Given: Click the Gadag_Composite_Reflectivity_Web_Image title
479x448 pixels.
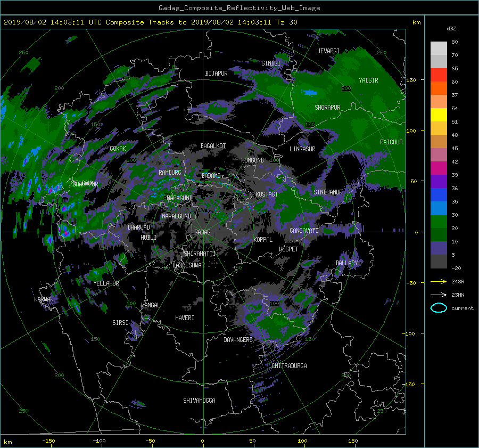Looking at the screenshot, I should [239, 8].
